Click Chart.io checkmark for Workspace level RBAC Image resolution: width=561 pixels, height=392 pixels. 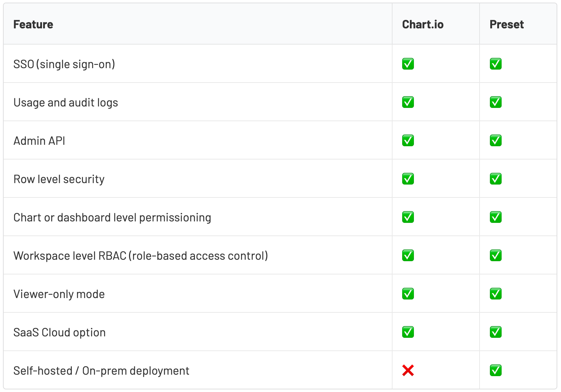click(x=408, y=255)
